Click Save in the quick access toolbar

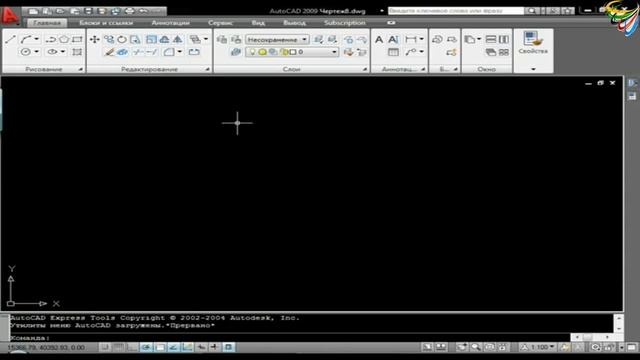[89, 11]
